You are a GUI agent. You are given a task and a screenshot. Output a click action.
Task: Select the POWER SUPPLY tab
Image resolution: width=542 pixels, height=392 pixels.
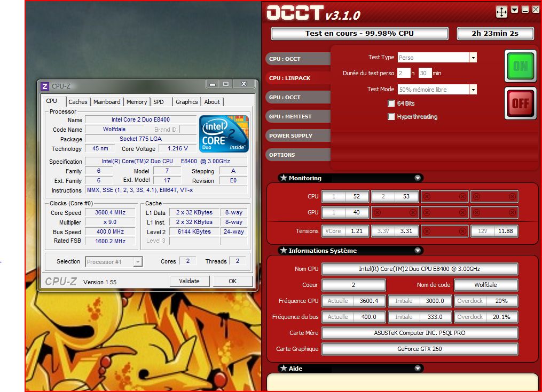click(291, 135)
